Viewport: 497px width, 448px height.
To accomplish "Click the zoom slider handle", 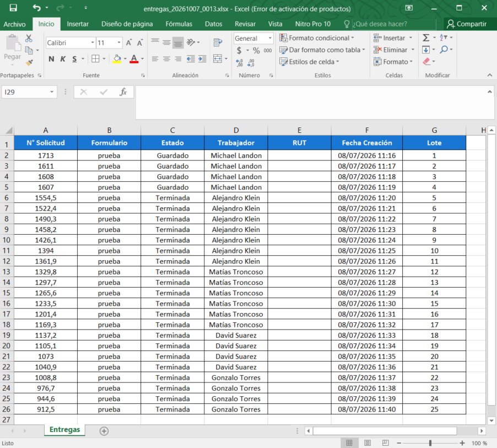I will click(430, 443).
